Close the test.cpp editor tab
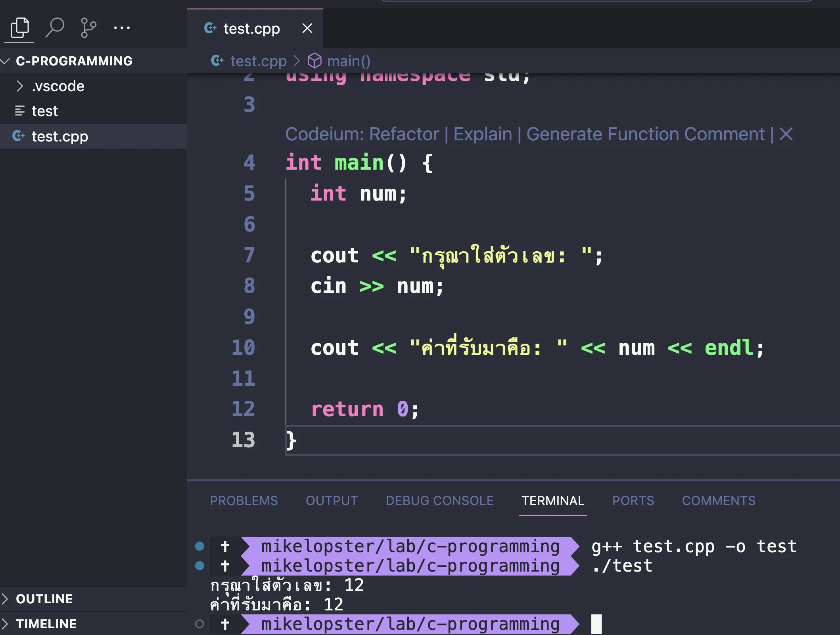This screenshot has height=635, width=840. pyautogui.click(x=307, y=28)
